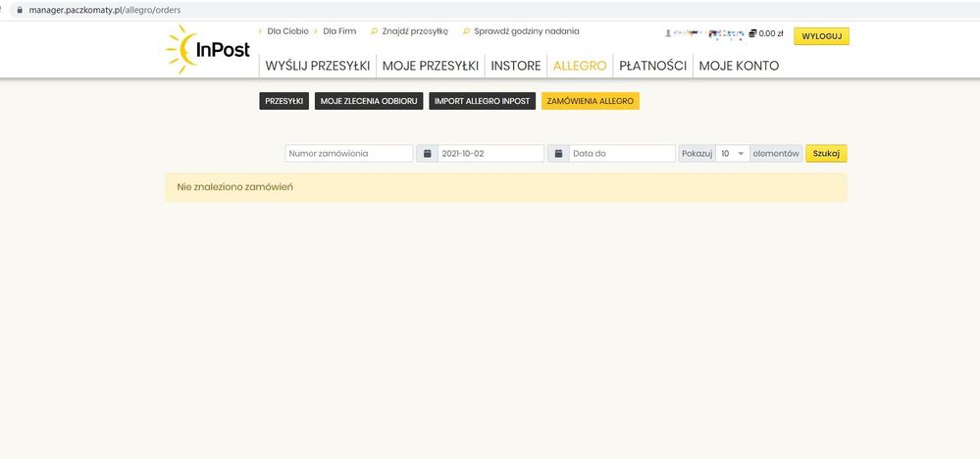Click the Szukaj search button
This screenshot has height=459, width=980.
coord(826,154)
